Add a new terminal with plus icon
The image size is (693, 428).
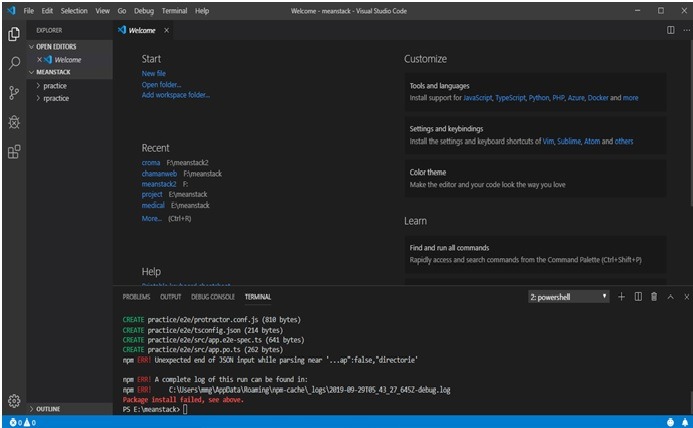[x=621, y=297]
